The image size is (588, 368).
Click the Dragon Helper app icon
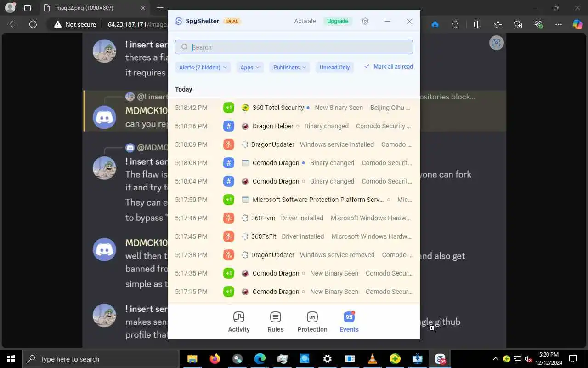point(245,126)
